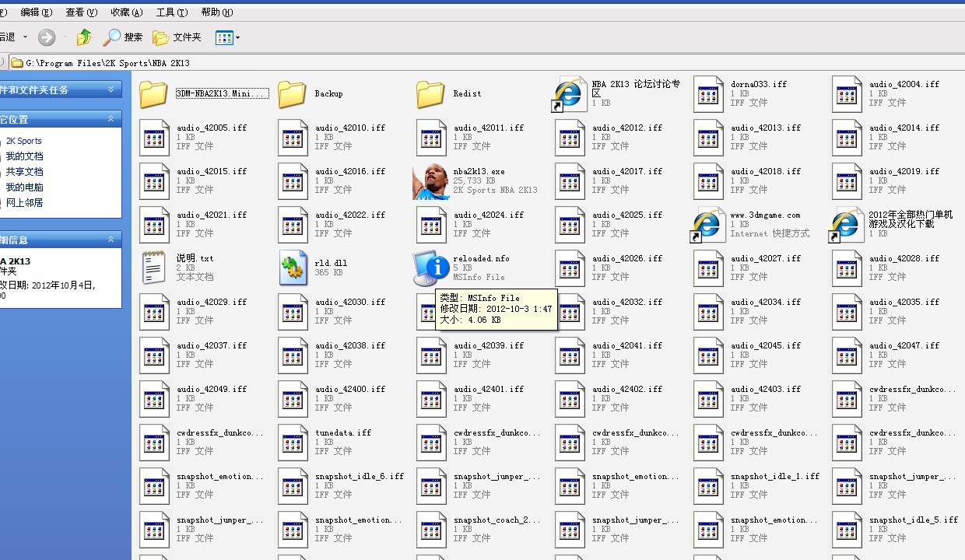Open the 收藏 (Favorites) menu

click(127, 12)
